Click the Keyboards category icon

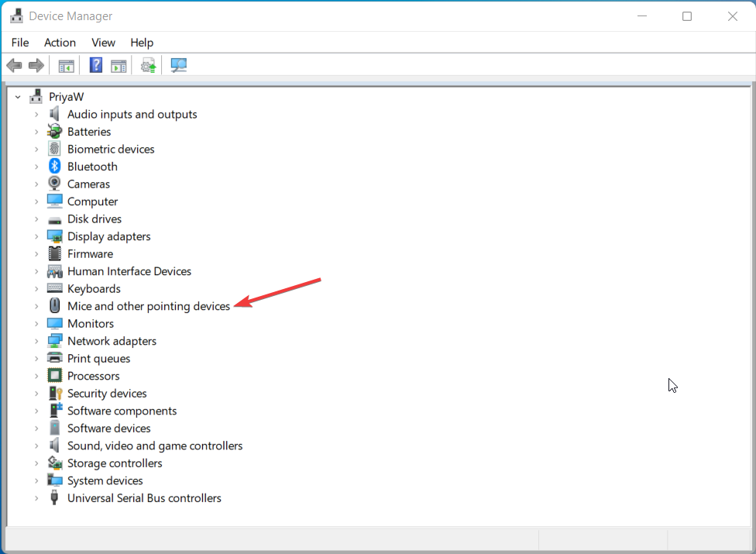55,288
